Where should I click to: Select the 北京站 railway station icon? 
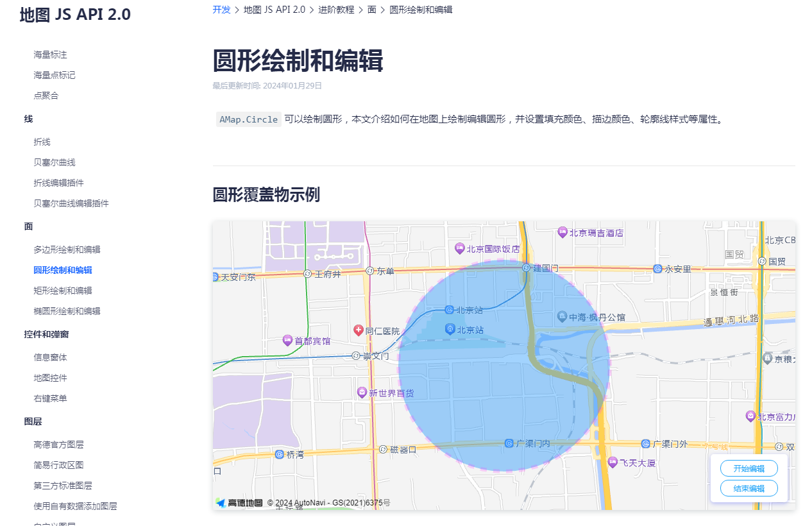[450, 329]
